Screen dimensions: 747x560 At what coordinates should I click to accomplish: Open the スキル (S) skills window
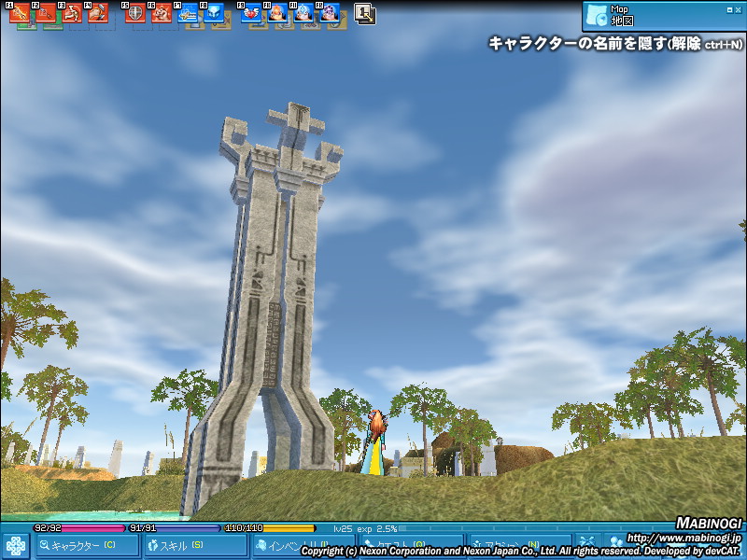pos(195,546)
